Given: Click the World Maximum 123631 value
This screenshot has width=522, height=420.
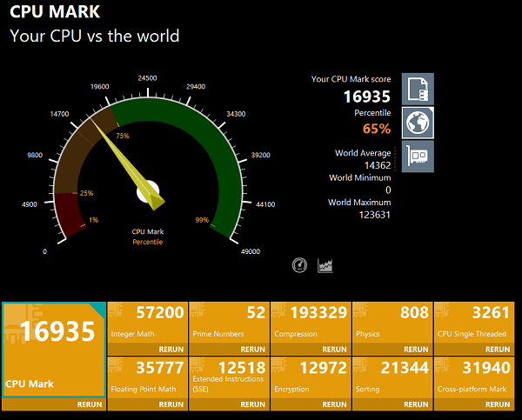Looking at the screenshot, I should (x=374, y=215).
